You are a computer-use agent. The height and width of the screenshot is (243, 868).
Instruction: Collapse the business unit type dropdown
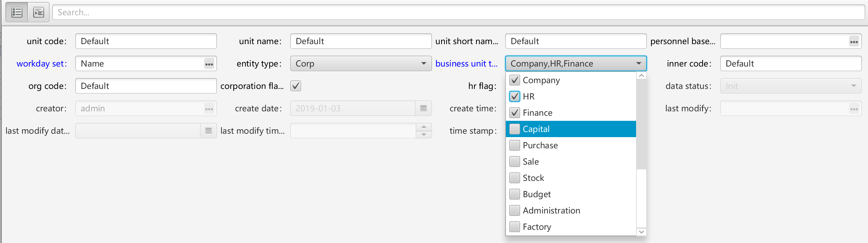click(x=639, y=63)
